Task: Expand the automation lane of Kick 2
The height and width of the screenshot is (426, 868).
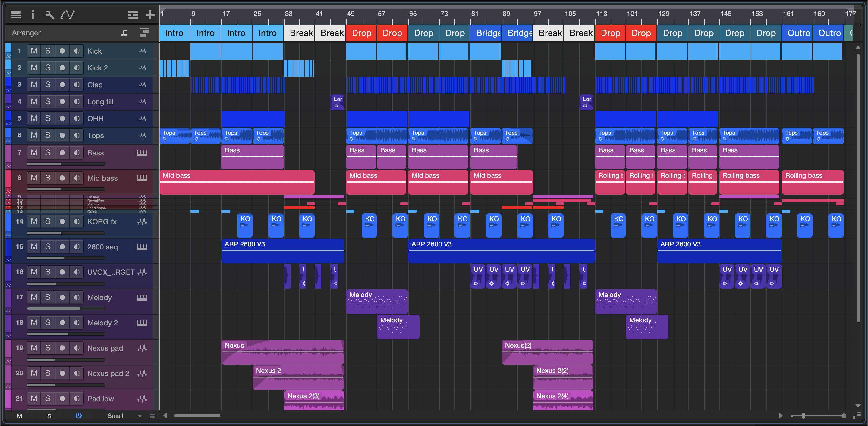Action: [8, 73]
